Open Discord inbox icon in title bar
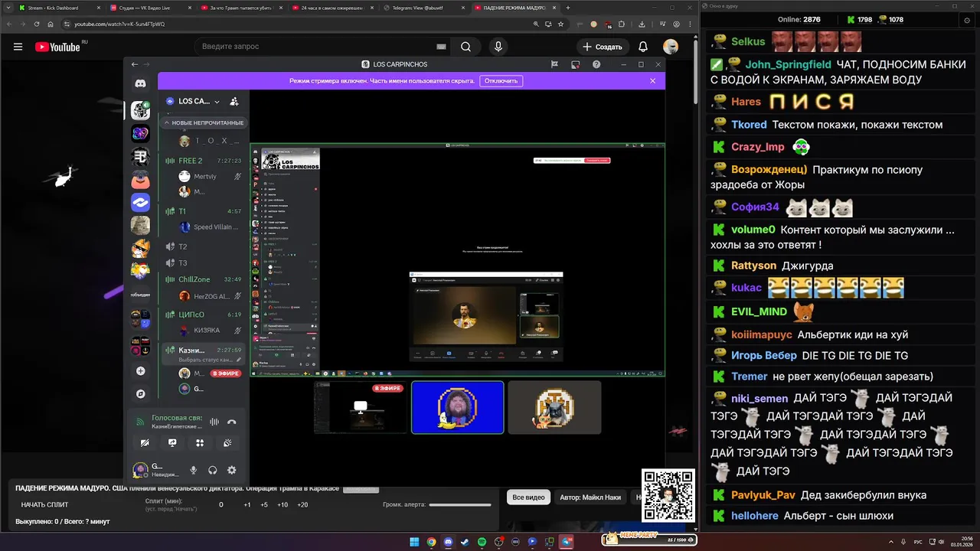Screen dimensions: 980x551 tap(575, 64)
